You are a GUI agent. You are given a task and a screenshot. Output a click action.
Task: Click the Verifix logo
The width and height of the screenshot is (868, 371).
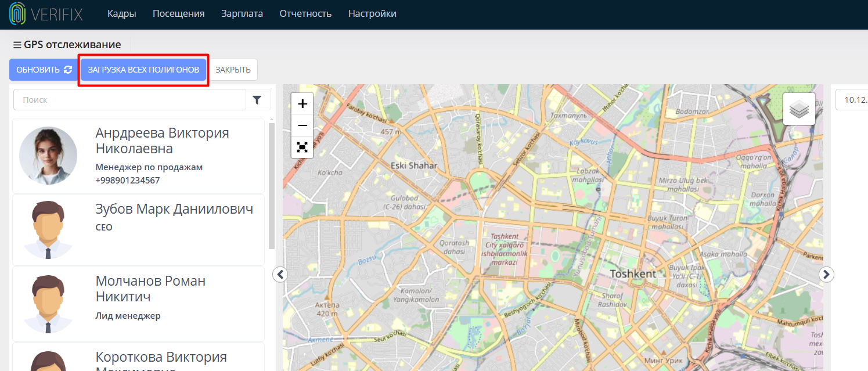point(46,14)
